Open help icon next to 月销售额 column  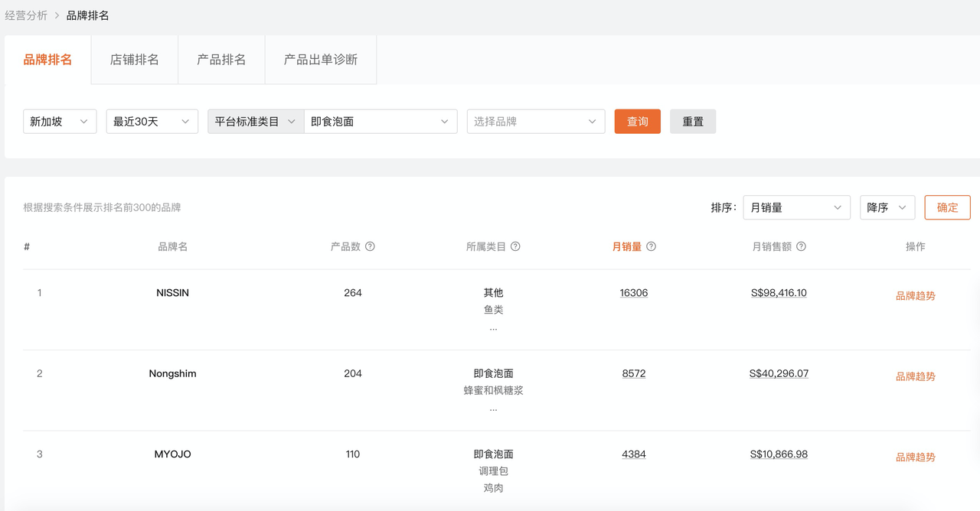(x=801, y=246)
